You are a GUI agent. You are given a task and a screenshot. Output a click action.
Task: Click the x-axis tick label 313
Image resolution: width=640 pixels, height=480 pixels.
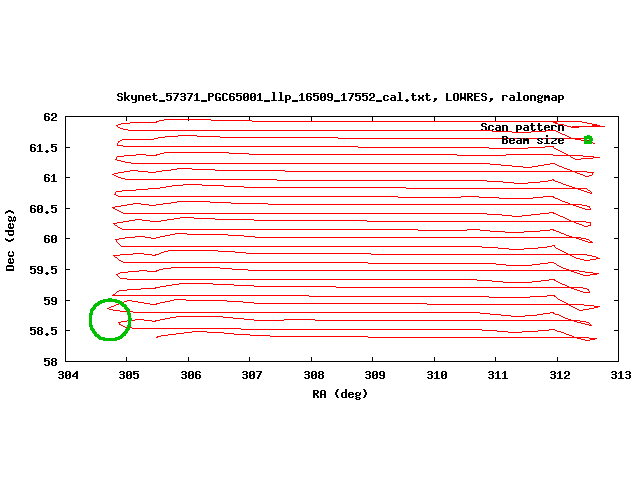[620, 375]
